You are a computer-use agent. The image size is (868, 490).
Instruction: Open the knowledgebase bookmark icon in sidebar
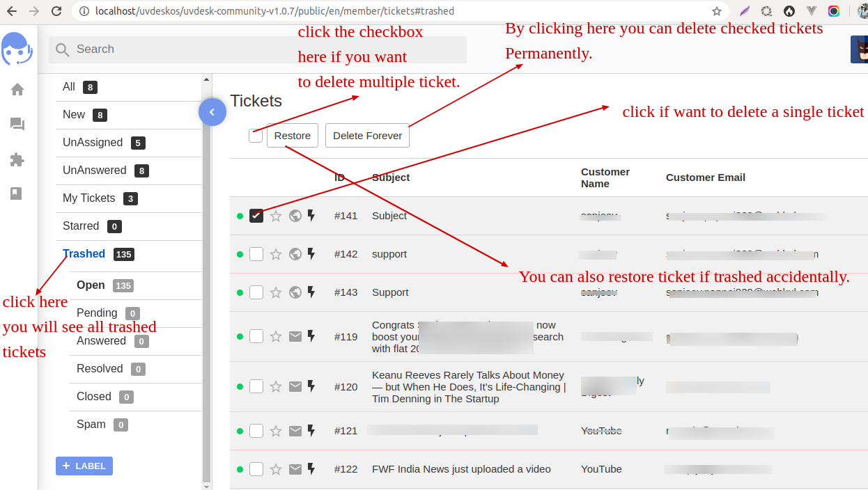[x=17, y=193]
